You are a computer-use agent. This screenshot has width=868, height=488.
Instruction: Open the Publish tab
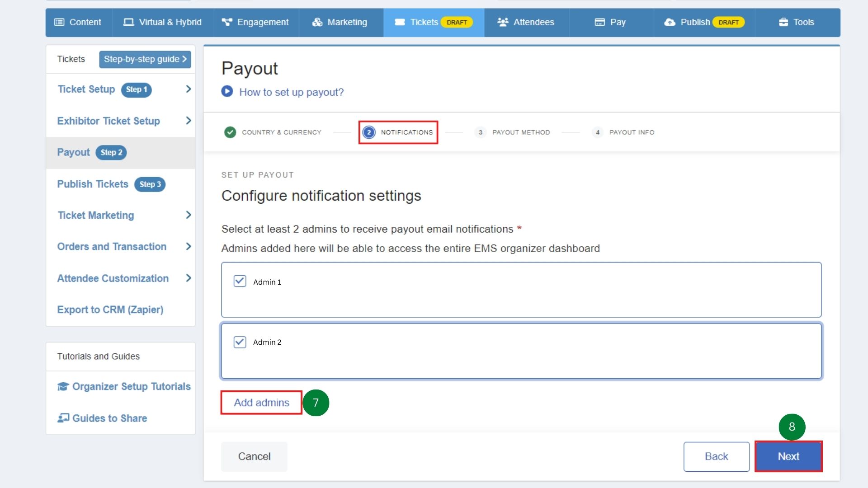pos(694,22)
